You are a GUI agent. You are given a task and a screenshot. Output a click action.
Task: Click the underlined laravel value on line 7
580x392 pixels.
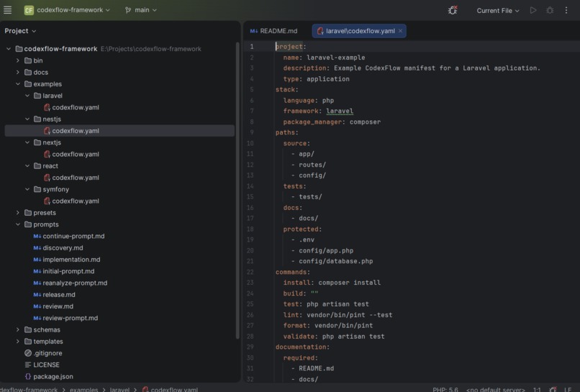click(340, 111)
